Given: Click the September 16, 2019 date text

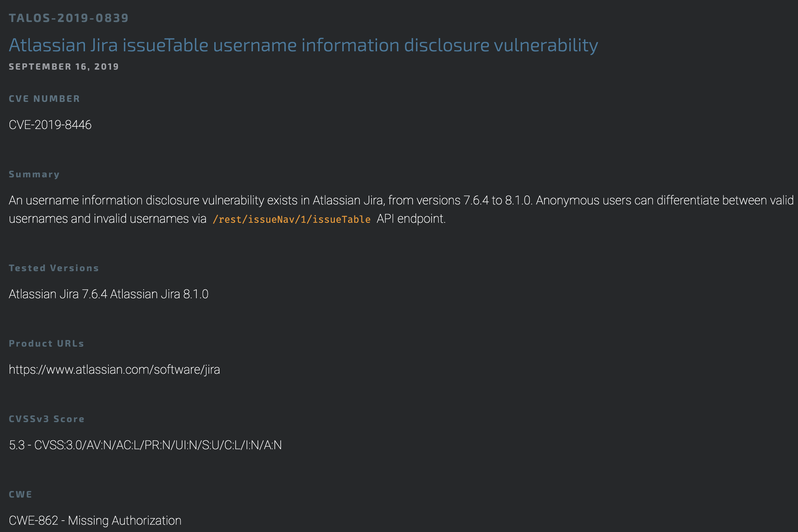Looking at the screenshot, I should click(x=64, y=67).
